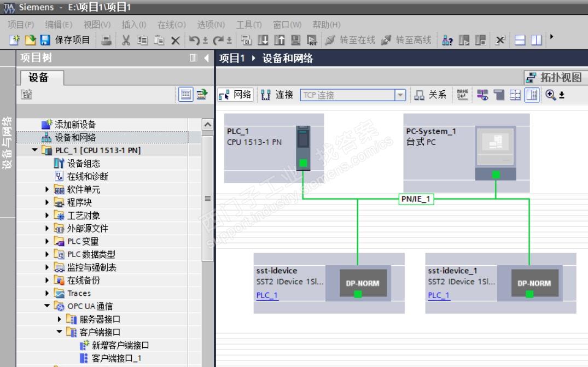Paste using the clipboard toolbar icon
Viewport: 588px width, 367px height.
(x=159, y=40)
